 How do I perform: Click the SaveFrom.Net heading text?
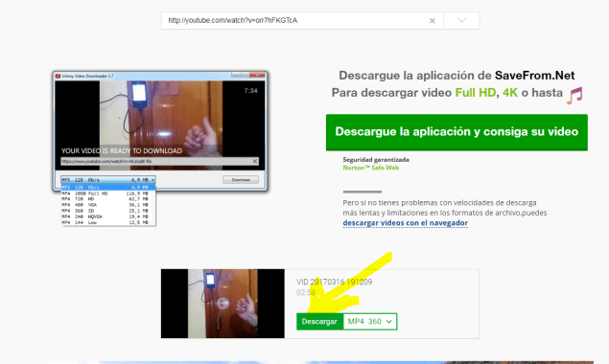tap(535, 76)
